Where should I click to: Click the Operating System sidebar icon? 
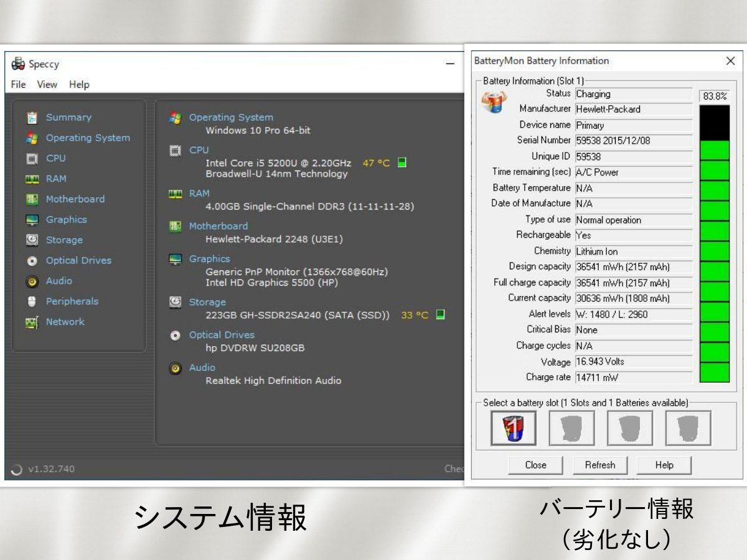32,138
